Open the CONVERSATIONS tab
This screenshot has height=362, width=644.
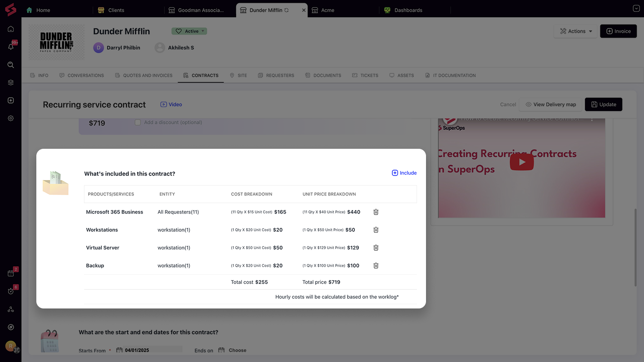coord(82,75)
